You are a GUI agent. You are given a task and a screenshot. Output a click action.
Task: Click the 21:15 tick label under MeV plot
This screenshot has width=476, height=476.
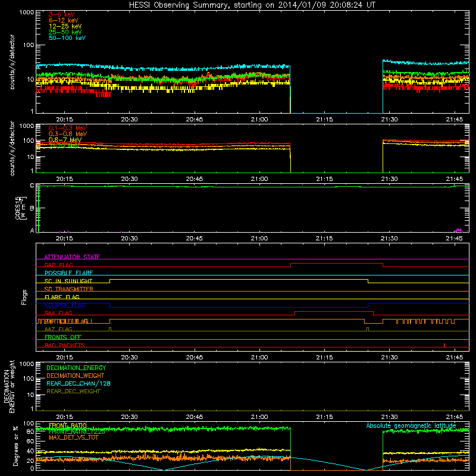click(x=324, y=179)
